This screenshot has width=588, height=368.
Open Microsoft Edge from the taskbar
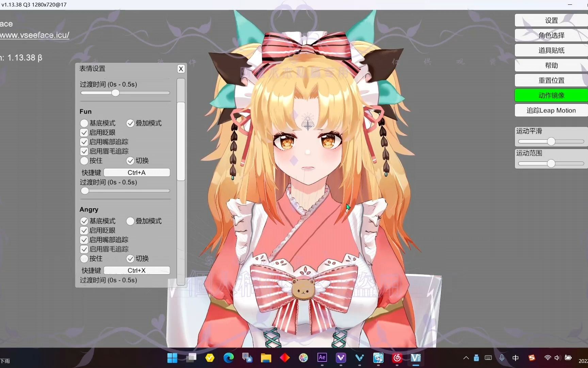coord(228,358)
